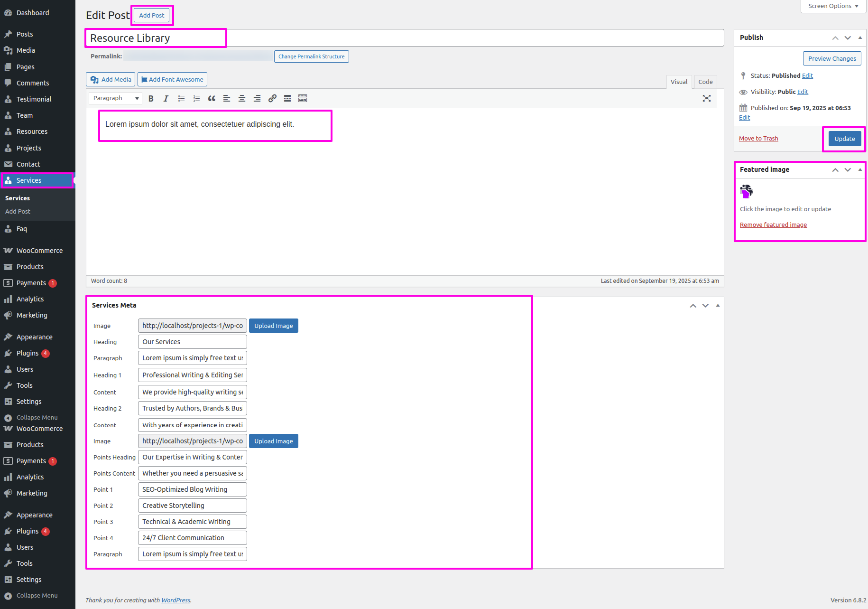Open the Paragraph format dropdown

(116, 98)
